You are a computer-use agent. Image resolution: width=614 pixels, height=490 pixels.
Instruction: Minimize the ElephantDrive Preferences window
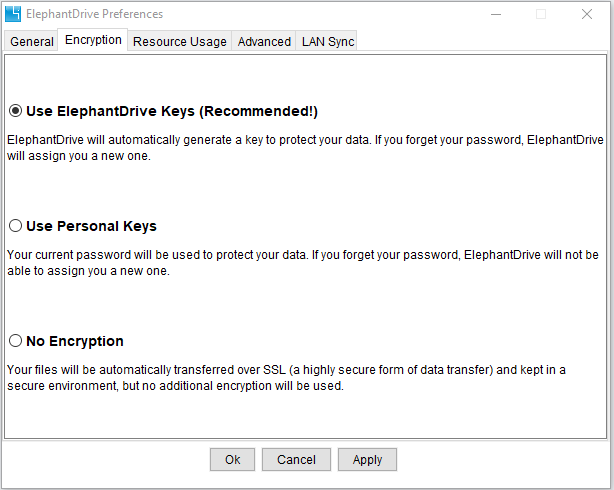pyautogui.click(x=496, y=14)
